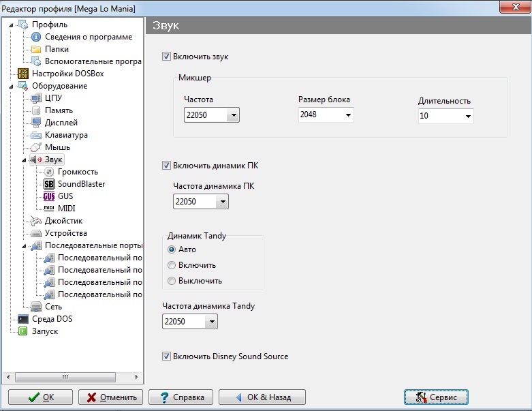The image size is (532, 411).
Task: Click the Отменить cancel button
Action: (110, 397)
